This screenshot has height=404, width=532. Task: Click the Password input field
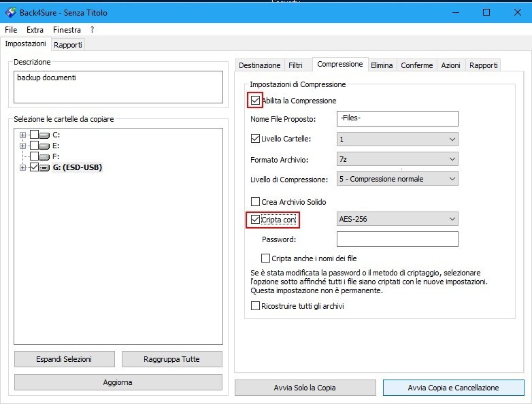click(397, 239)
